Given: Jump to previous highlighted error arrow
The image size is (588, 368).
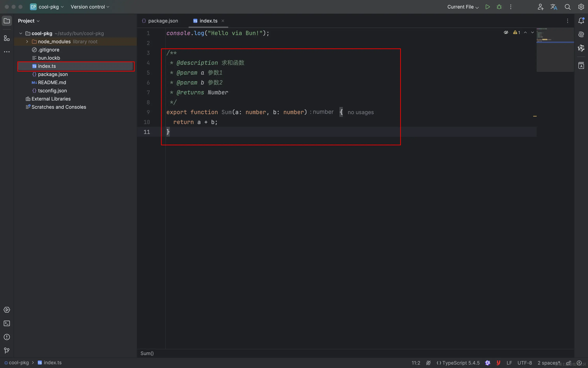Looking at the screenshot, I should [x=525, y=32].
